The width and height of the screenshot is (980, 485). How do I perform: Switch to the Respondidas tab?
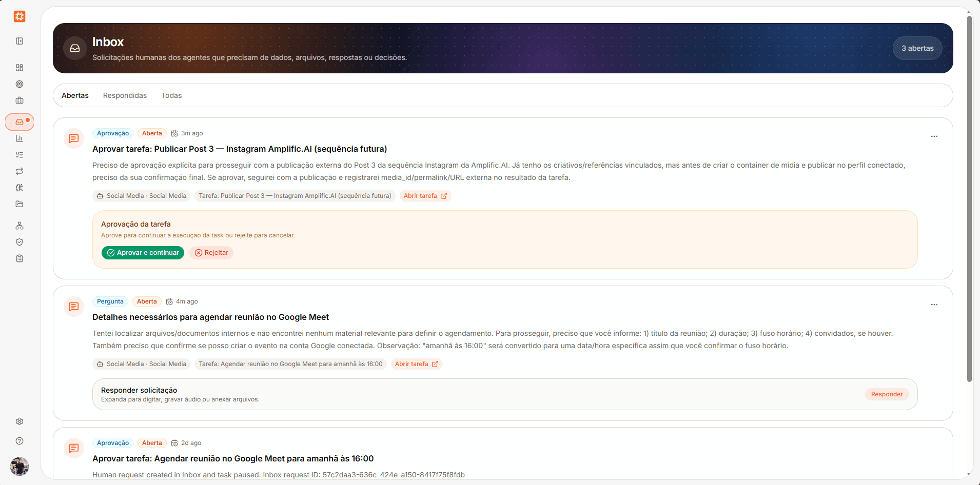point(125,95)
